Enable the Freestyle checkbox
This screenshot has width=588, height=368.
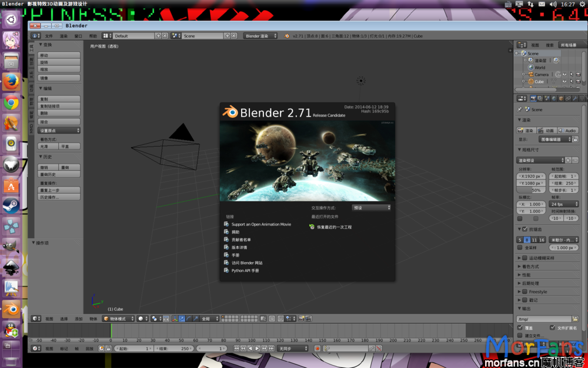[x=525, y=292]
